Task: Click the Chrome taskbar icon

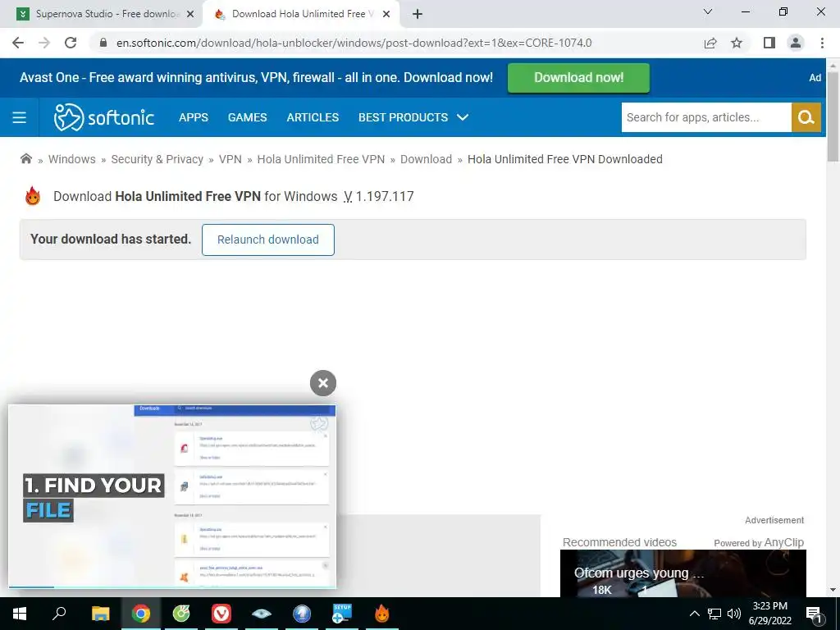Action: click(x=141, y=614)
